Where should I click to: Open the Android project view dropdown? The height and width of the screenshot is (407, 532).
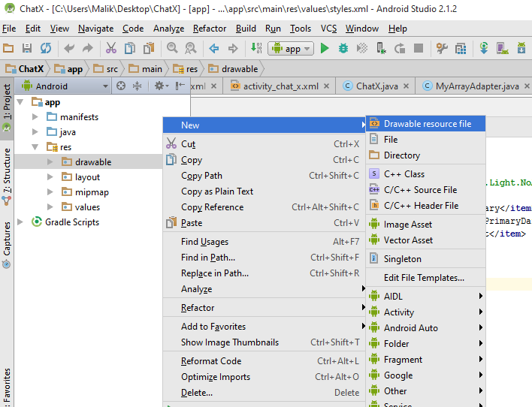(x=65, y=86)
